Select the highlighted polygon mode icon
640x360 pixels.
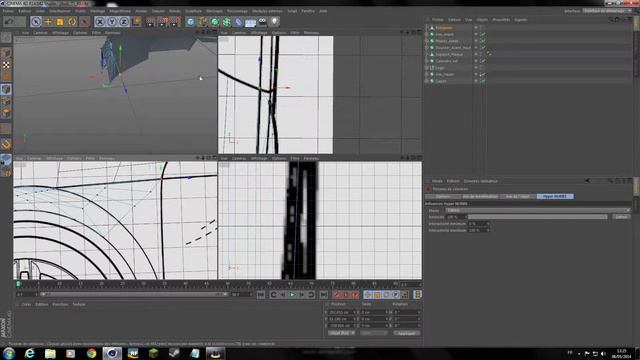point(6,89)
